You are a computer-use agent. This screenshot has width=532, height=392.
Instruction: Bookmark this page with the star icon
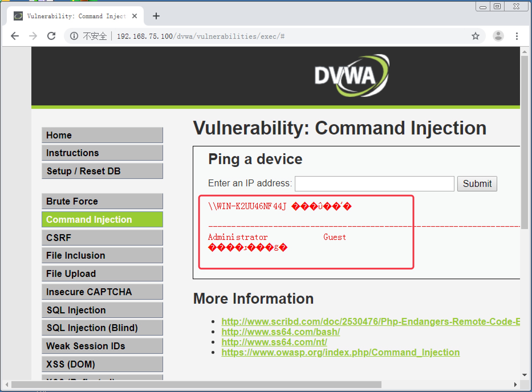475,36
